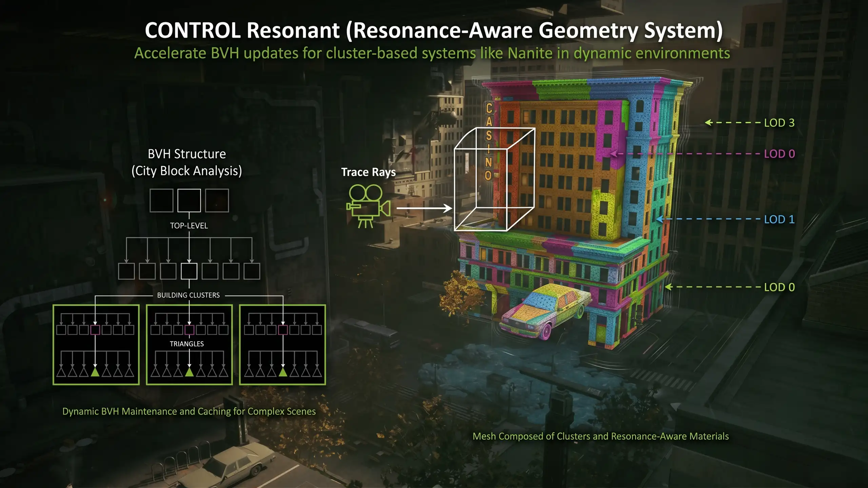Click the pink node box above "TRIANGLES"
The width and height of the screenshot is (868, 488).
(189, 330)
